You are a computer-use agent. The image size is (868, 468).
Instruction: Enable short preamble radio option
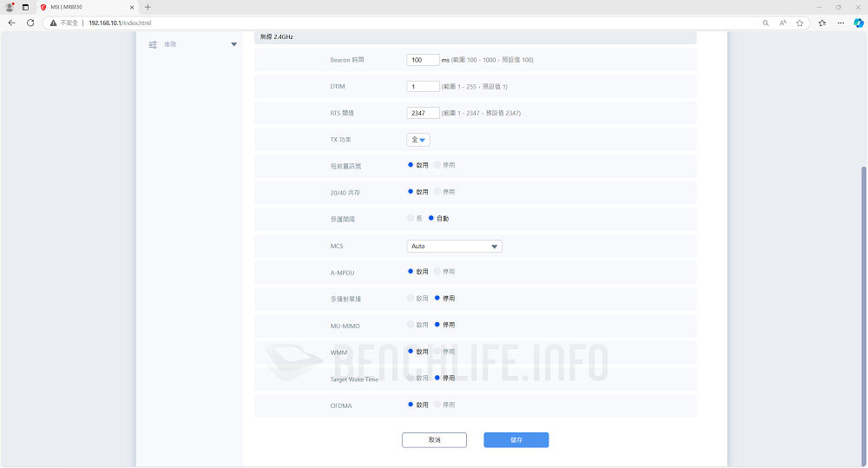411,165
